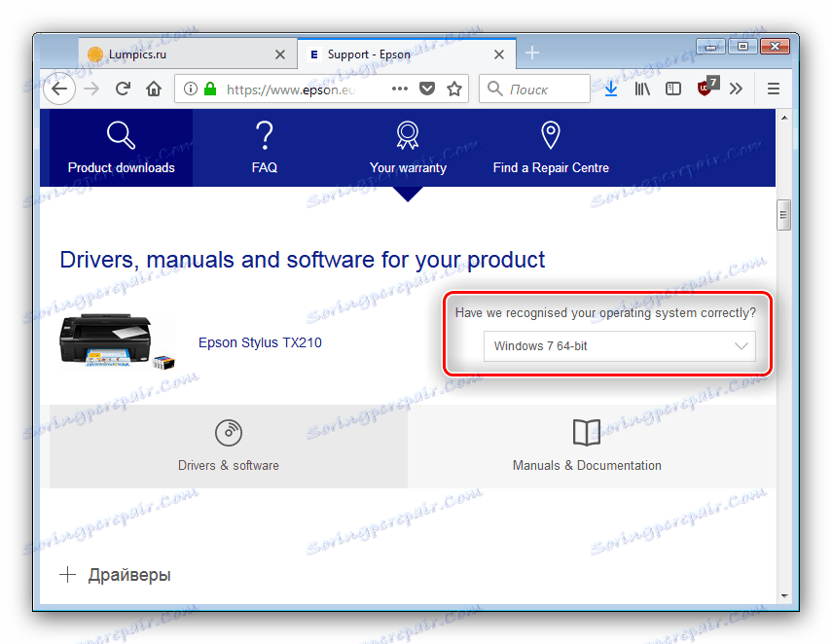Image resolution: width=832 pixels, height=644 pixels.
Task: Go to the browser home page
Action: click(x=154, y=89)
